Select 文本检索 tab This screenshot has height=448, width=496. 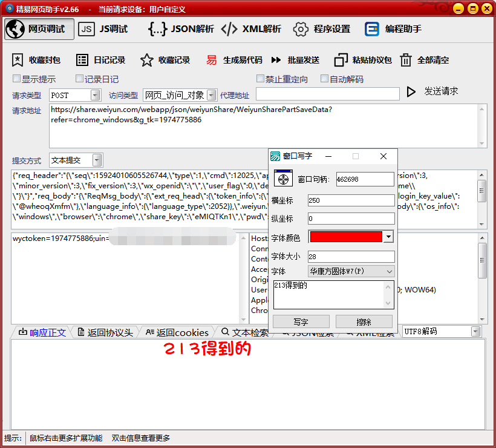245,332
